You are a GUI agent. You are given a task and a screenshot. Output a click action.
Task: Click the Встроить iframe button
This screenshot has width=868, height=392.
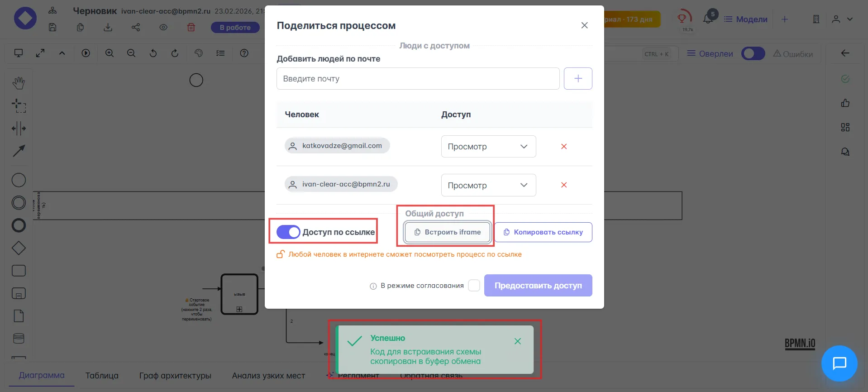[448, 232]
